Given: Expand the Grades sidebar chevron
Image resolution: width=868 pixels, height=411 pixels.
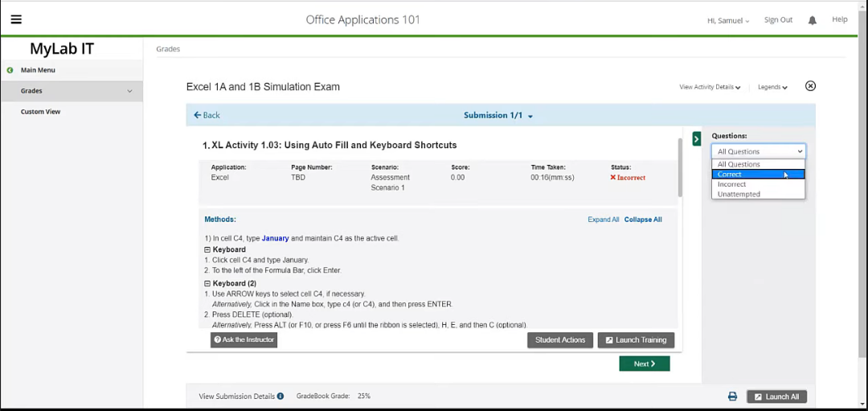Looking at the screenshot, I should [129, 91].
